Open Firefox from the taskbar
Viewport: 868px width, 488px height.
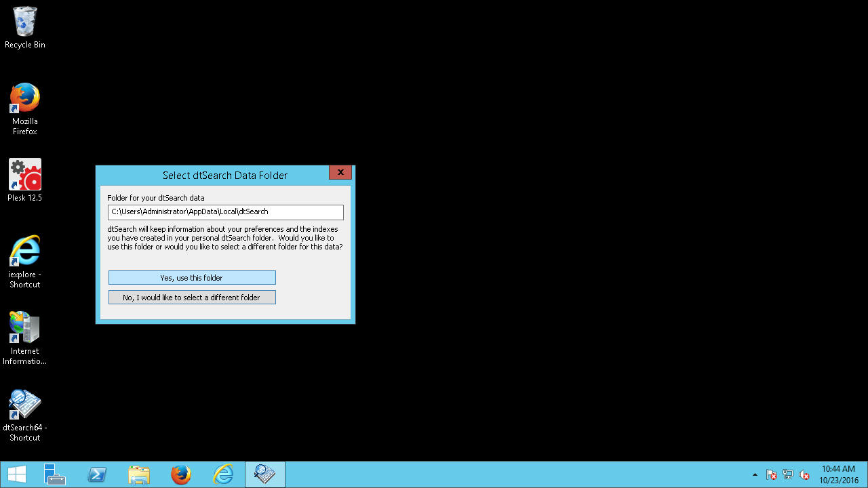(181, 474)
